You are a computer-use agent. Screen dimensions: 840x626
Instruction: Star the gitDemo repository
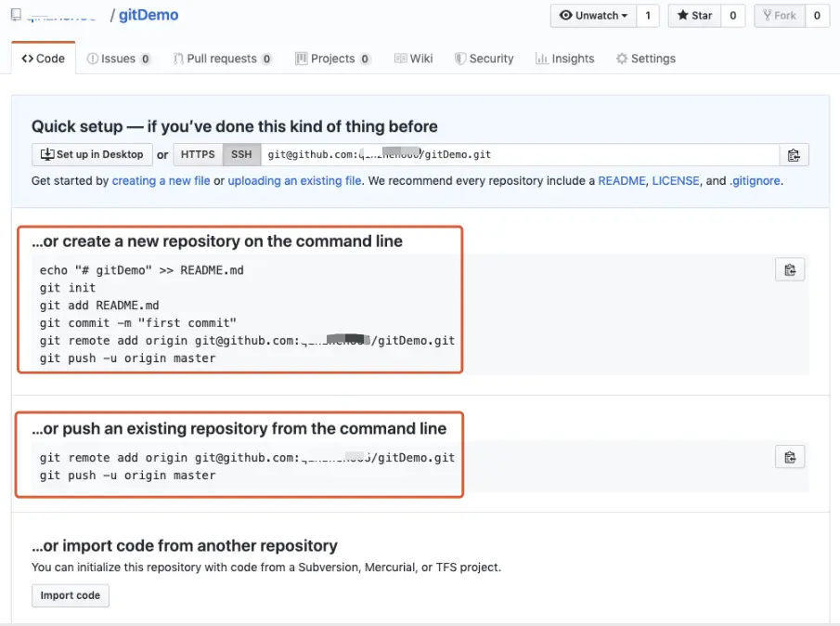(x=694, y=16)
